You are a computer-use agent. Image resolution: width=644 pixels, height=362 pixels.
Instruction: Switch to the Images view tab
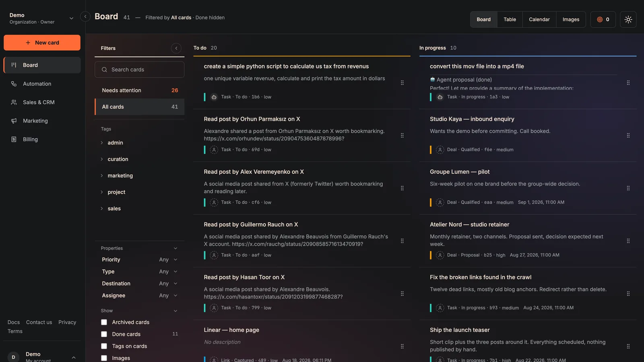(570, 19)
